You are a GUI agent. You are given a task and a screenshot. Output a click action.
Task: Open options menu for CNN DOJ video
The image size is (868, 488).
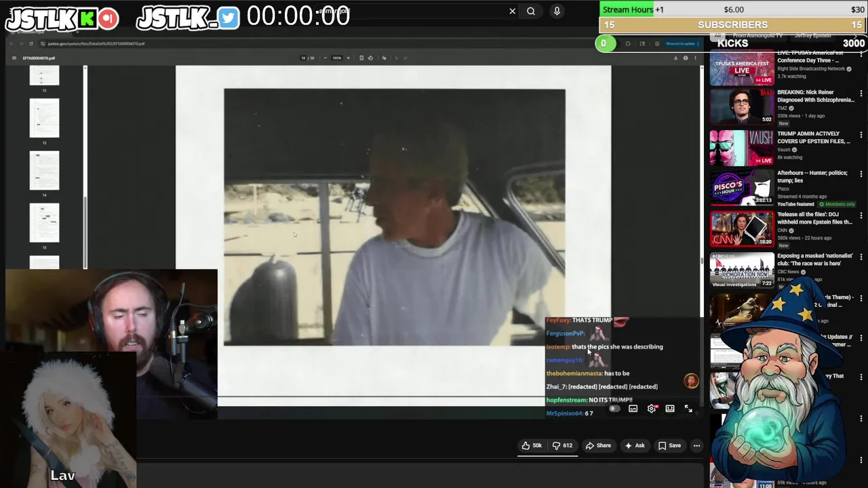point(861,216)
